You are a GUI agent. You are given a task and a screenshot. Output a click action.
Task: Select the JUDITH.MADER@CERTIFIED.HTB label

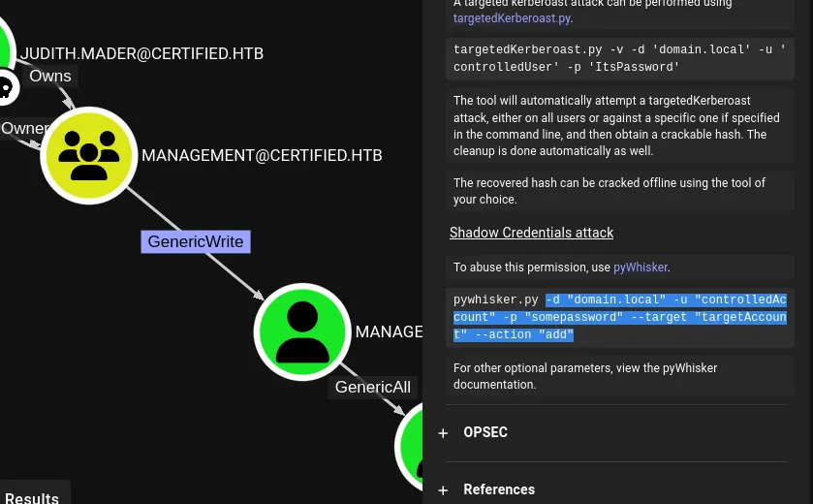pyautogui.click(x=142, y=53)
